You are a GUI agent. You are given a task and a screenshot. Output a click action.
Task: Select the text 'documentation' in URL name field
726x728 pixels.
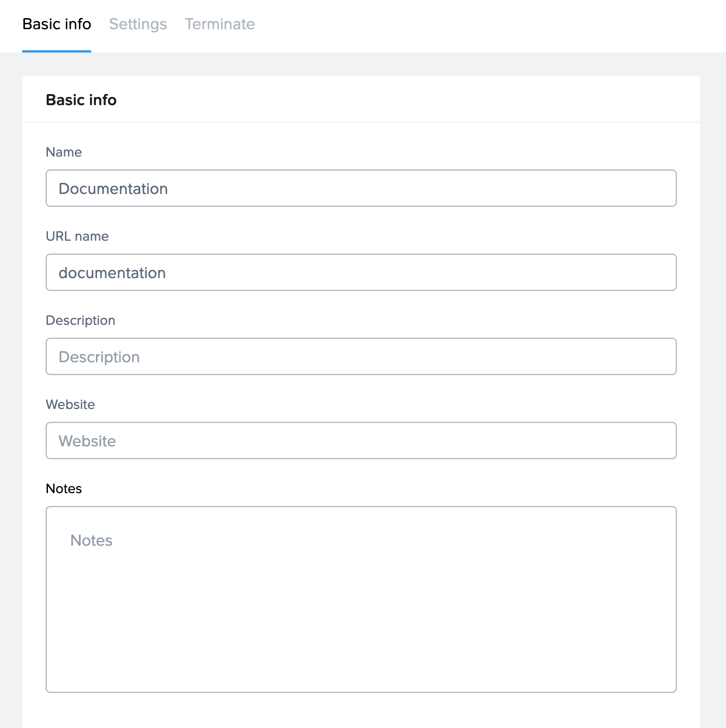(112, 272)
